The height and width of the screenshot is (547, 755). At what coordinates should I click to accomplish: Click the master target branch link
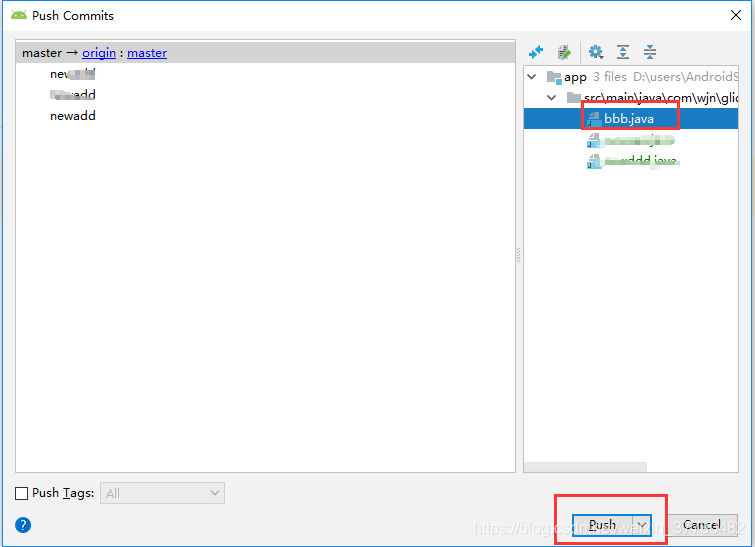point(147,53)
